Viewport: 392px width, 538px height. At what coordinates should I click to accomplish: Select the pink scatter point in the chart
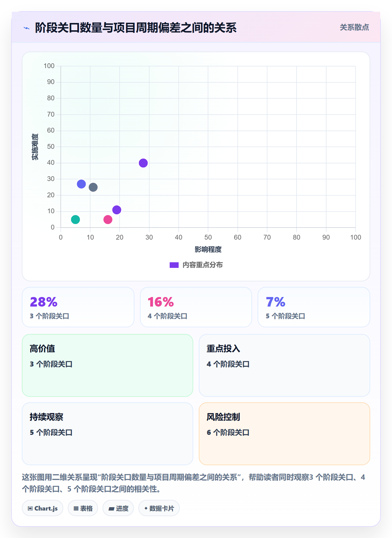click(108, 219)
